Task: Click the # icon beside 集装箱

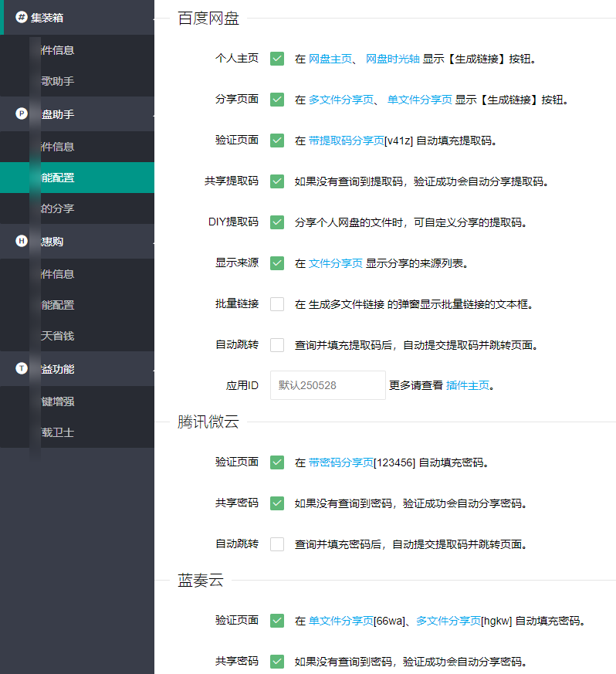Action: (22, 17)
